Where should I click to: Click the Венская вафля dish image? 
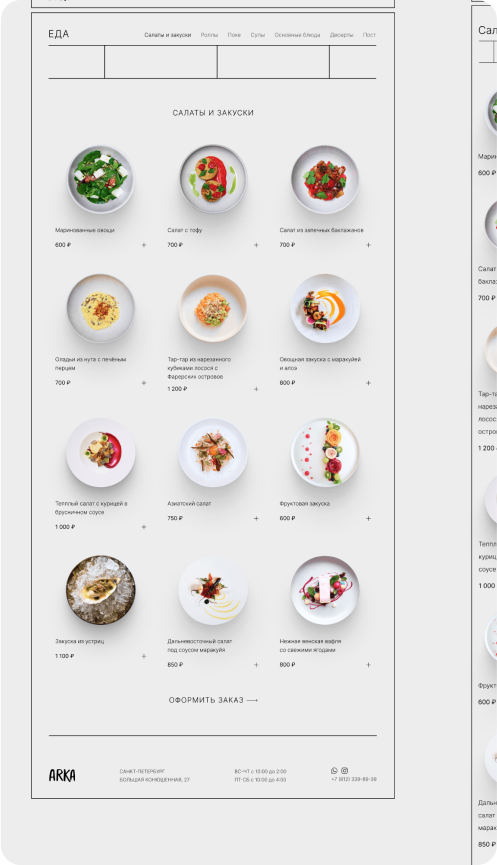pyautogui.click(x=325, y=590)
